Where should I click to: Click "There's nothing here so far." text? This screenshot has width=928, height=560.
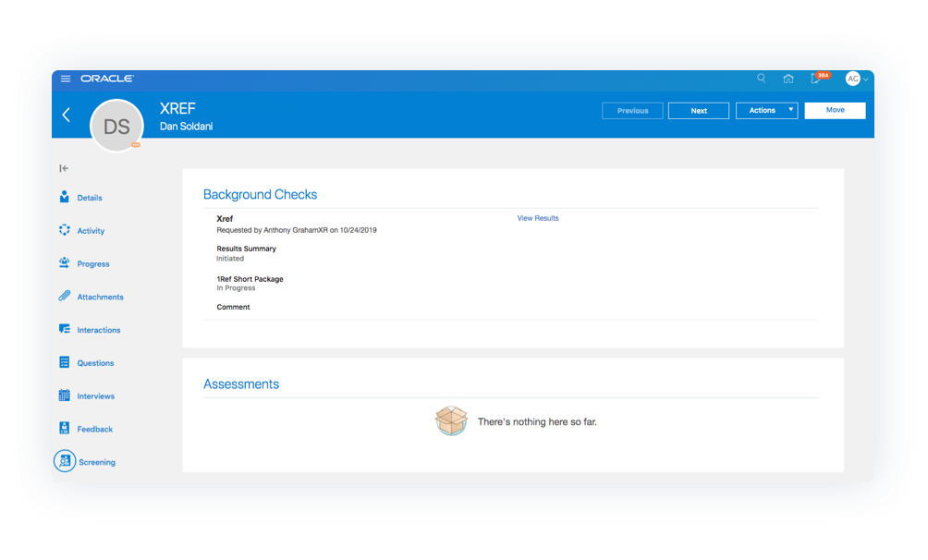point(537,422)
